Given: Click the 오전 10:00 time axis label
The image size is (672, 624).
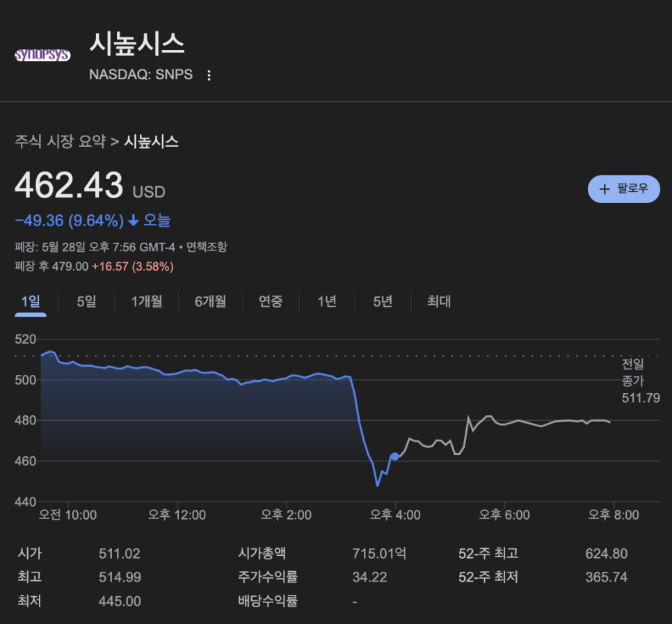Looking at the screenshot, I should point(67,515).
